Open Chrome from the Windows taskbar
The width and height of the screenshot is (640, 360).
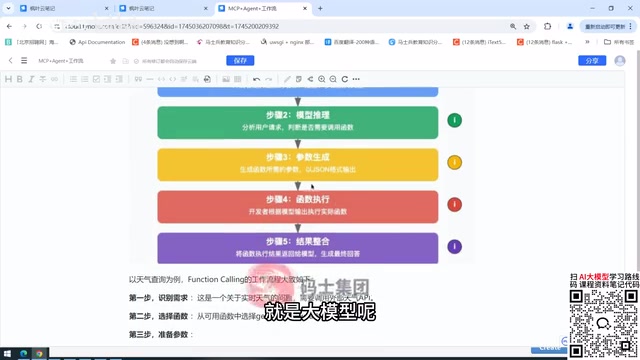point(39,353)
